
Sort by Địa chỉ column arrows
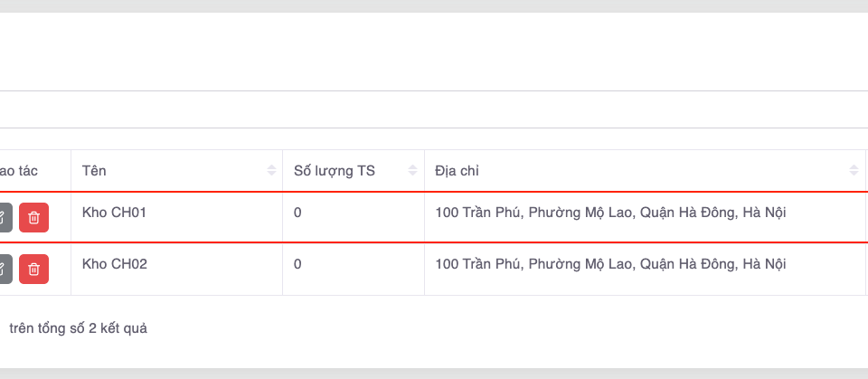(854, 171)
